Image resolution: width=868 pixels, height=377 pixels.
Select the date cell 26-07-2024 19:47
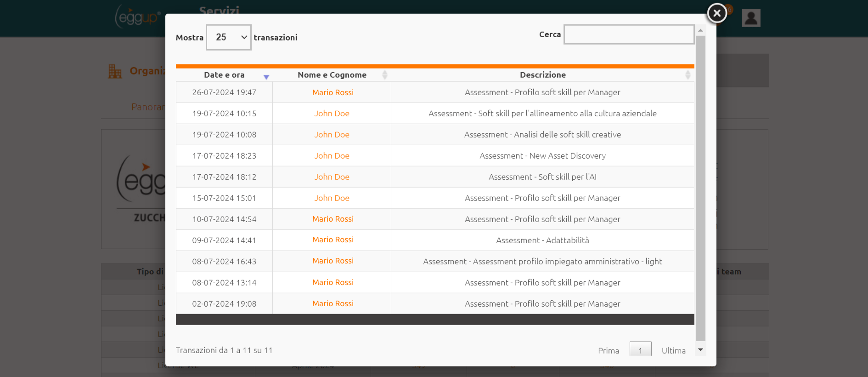(x=224, y=92)
